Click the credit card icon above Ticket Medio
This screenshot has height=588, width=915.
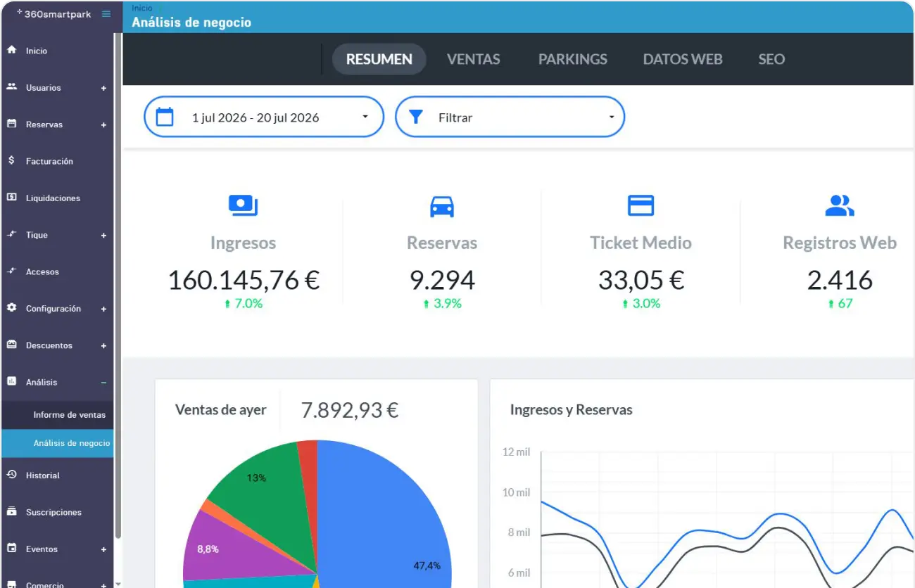[x=640, y=205]
